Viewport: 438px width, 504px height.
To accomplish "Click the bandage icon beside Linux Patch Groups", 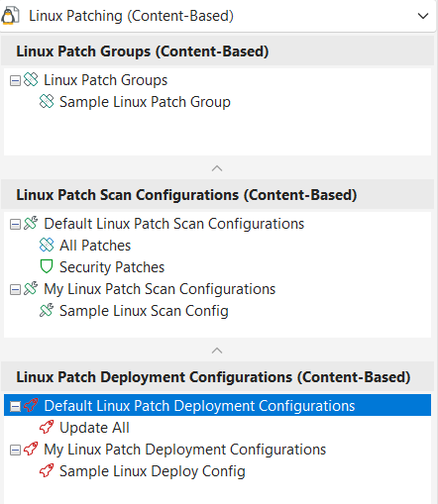I will pyautogui.click(x=31, y=80).
